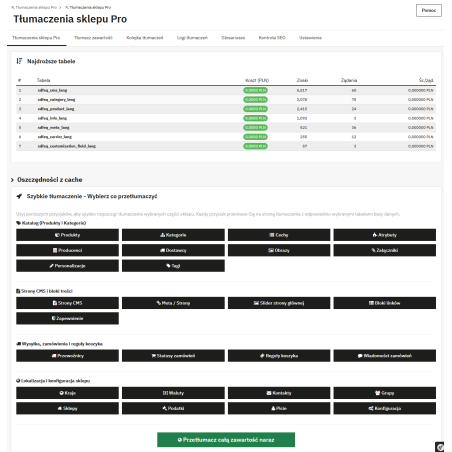This screenshot has width=452, height=452.
Task: Click the Tagi button
Action: point(173,266)
